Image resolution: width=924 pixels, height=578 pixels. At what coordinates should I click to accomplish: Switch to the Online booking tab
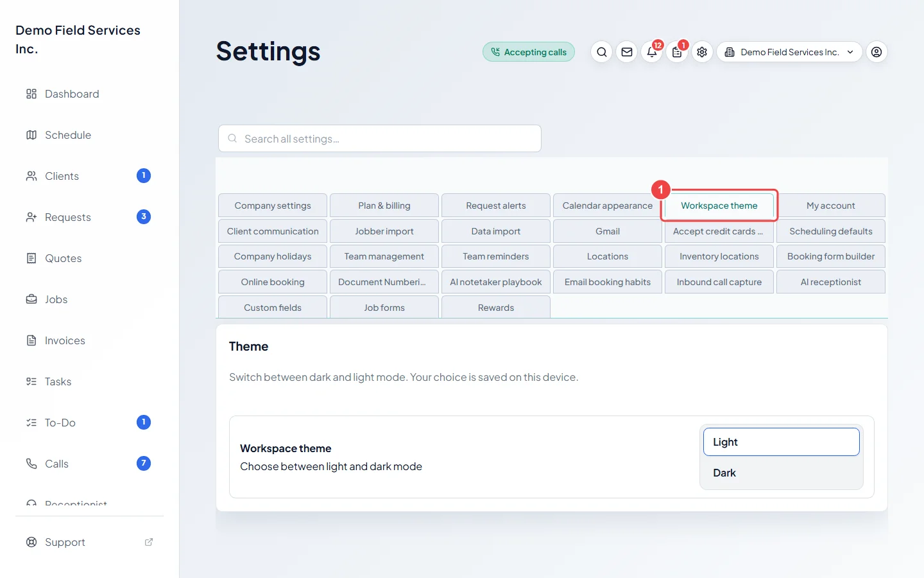pos(273,282)
